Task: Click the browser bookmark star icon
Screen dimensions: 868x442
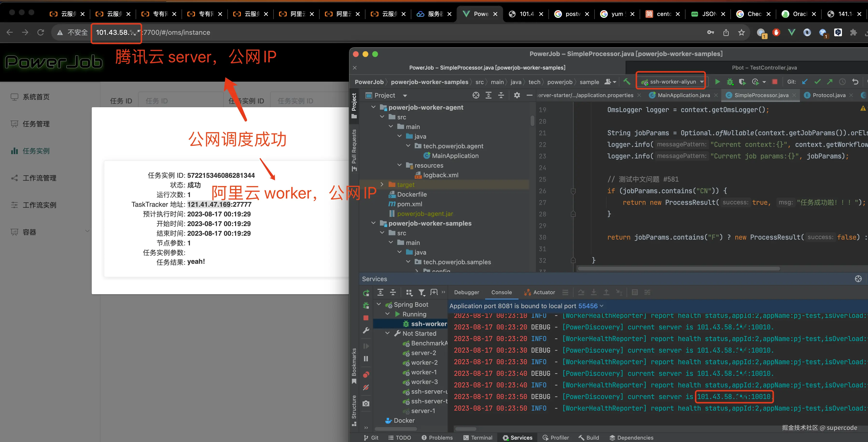Action: click(741, 33)
